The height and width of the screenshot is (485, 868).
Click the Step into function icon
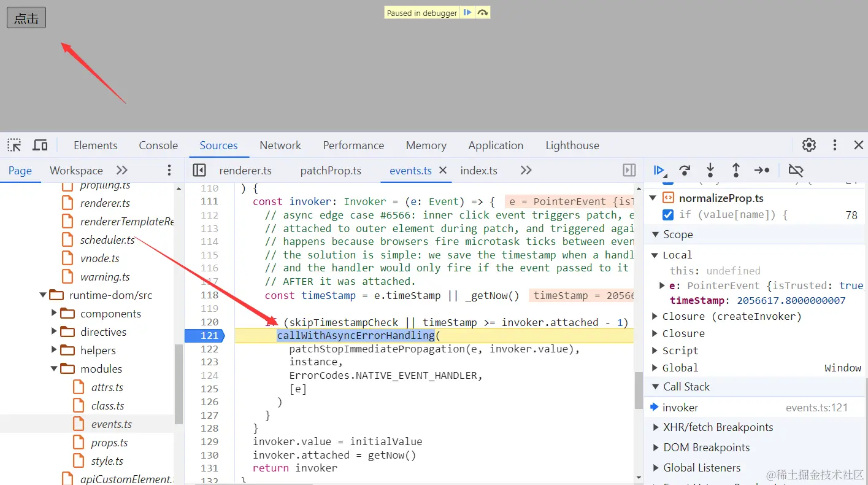coord(710,171)
